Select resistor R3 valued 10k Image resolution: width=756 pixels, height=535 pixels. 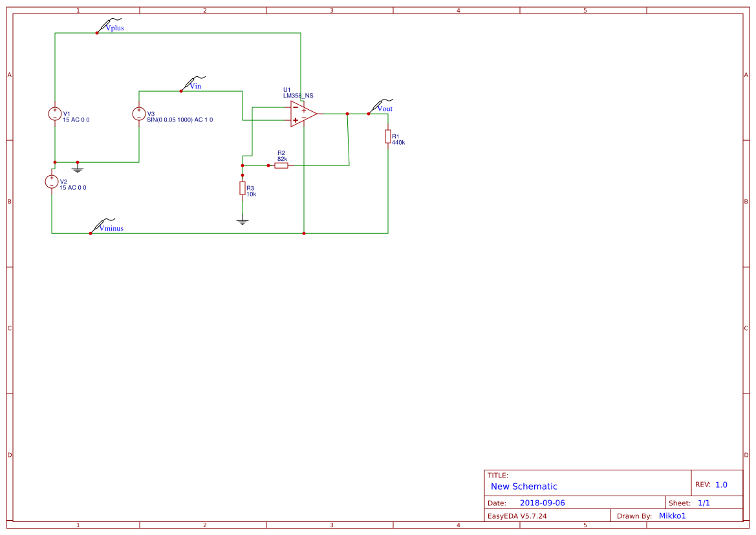pos(243,189)
